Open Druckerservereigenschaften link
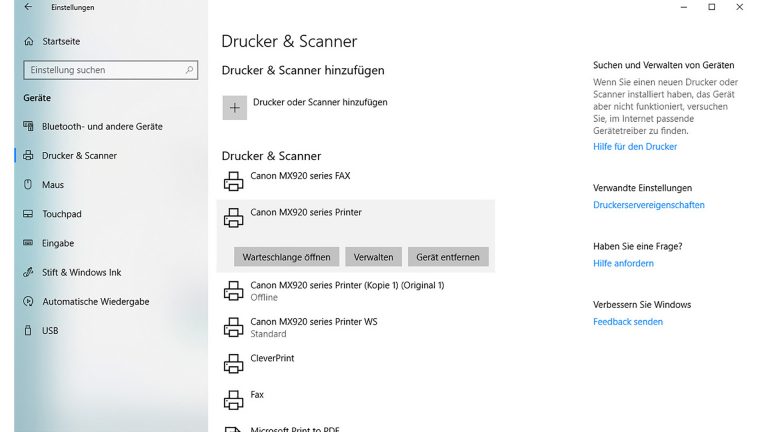Screen dimensions: 768x432 click(648, 205)
